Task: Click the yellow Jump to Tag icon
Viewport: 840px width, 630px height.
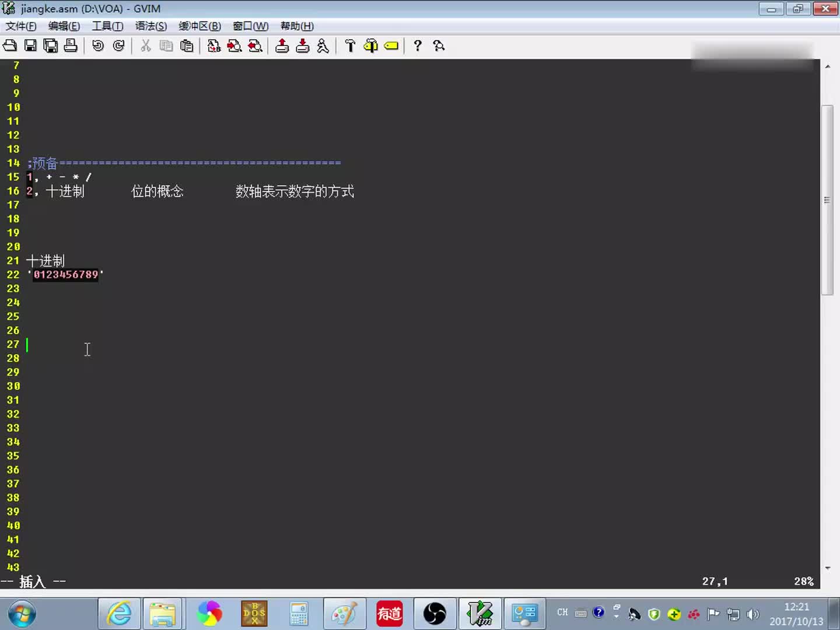Action: point(391,45)
